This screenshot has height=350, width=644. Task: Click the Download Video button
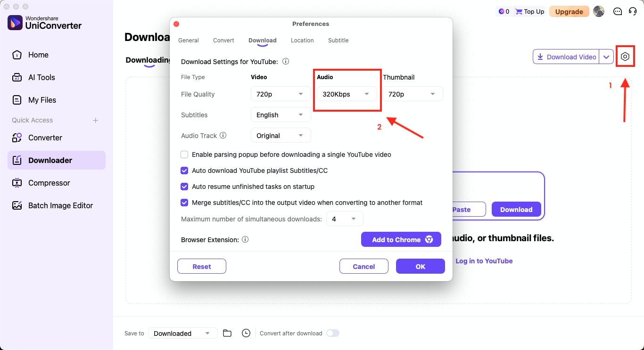pyautogui.click(x=566, y=57)
